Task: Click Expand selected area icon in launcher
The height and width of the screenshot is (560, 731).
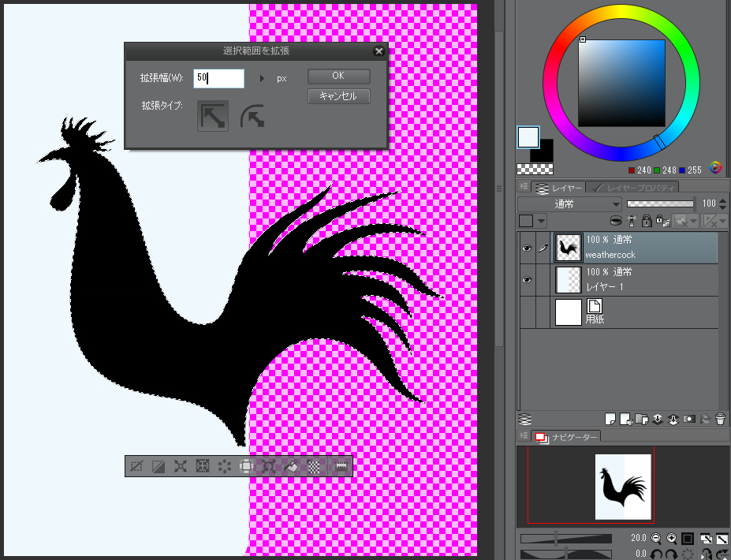Action: (180, 466)
